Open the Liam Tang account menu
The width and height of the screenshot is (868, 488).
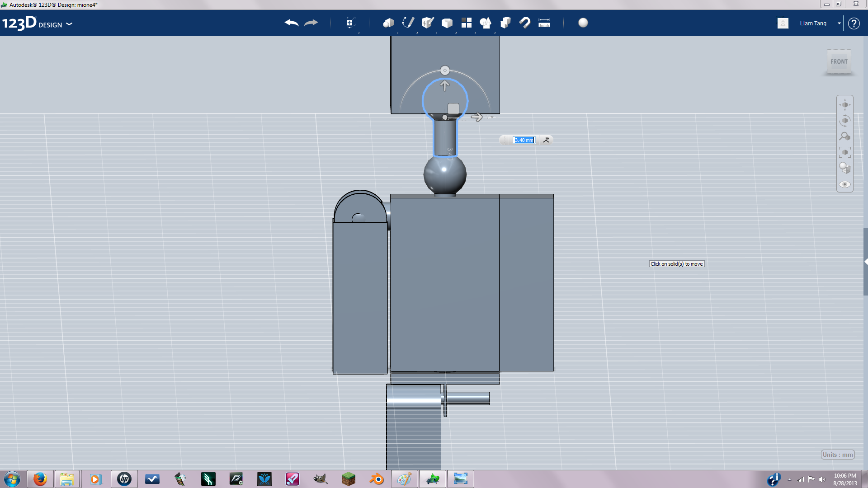(x=813, y=23)
